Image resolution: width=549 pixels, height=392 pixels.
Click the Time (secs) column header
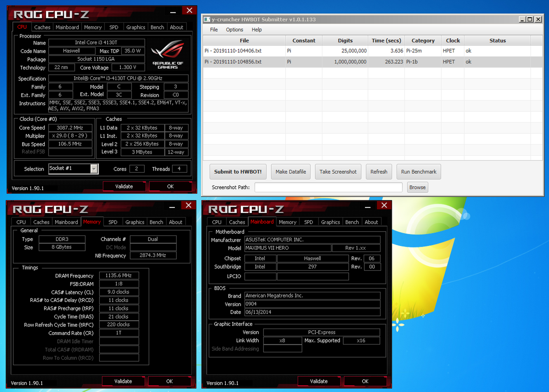tap(386, 41)
